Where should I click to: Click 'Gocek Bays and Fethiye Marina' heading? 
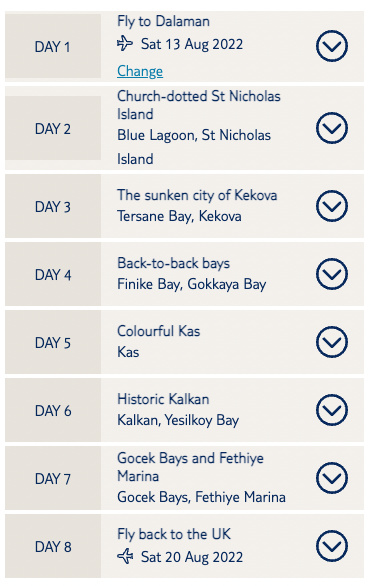[x=191, y=467]
